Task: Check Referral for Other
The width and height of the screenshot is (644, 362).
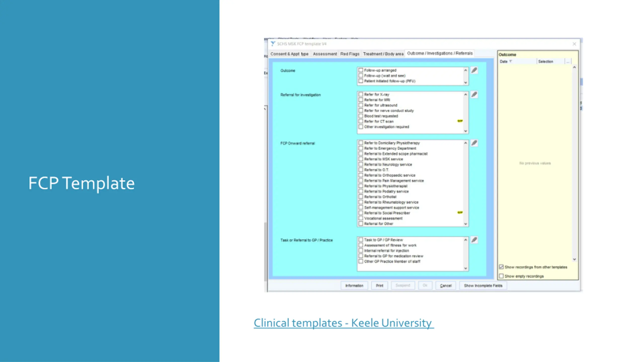Action: tap(361, 224)
